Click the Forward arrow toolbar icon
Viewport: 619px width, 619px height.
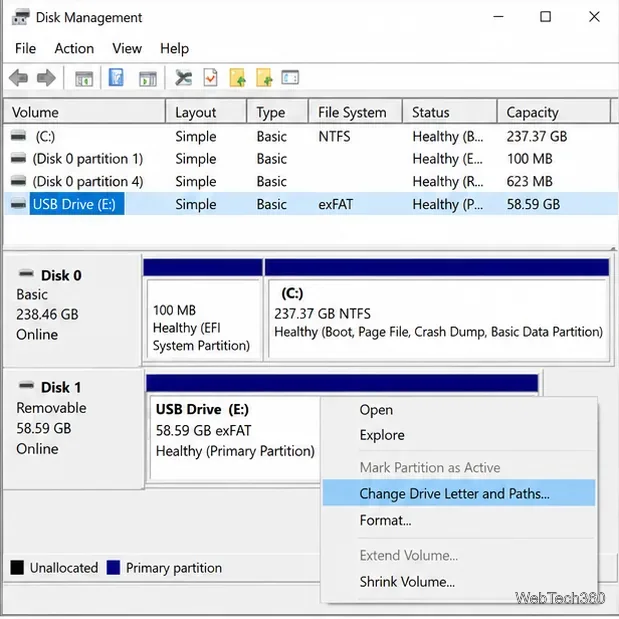pyautogui.click(x=46, y=78)
